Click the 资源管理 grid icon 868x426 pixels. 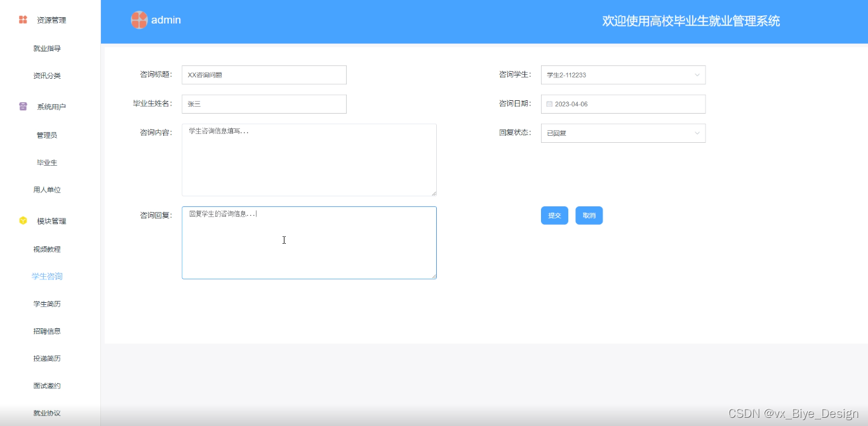point(23,20)
